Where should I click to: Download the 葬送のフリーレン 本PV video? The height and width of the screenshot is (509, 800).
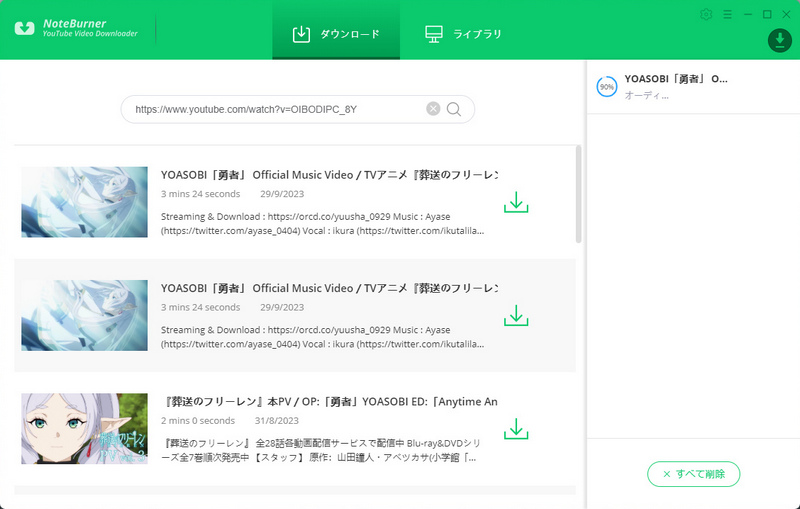(x=516, y=429)
